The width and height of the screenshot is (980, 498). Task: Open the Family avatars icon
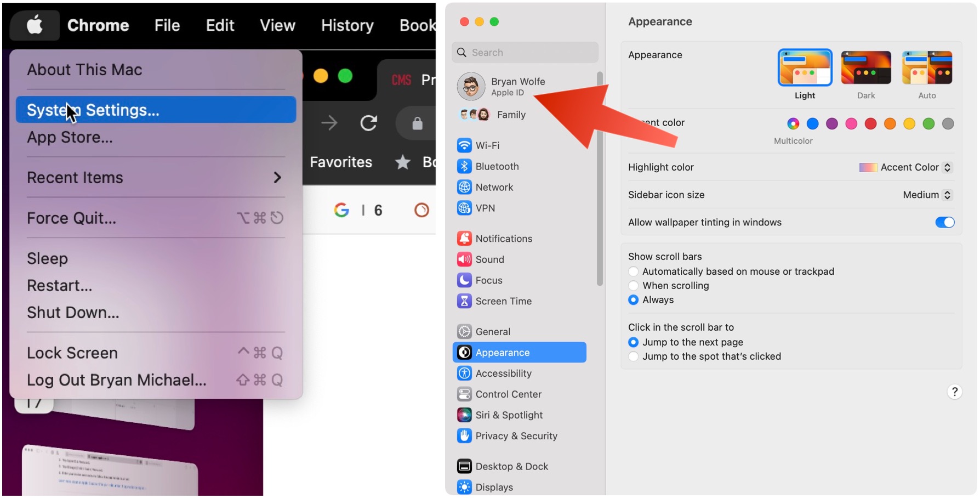[475, 115]
